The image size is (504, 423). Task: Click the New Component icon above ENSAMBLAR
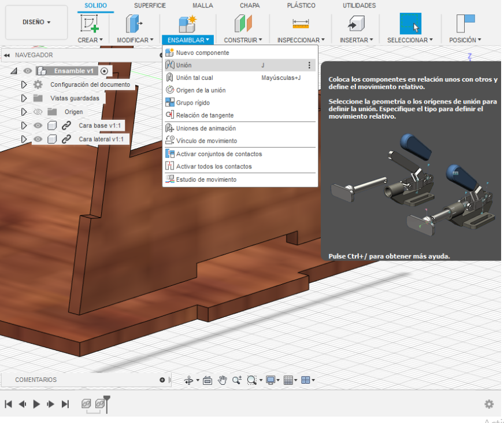[x=187, y=24]
